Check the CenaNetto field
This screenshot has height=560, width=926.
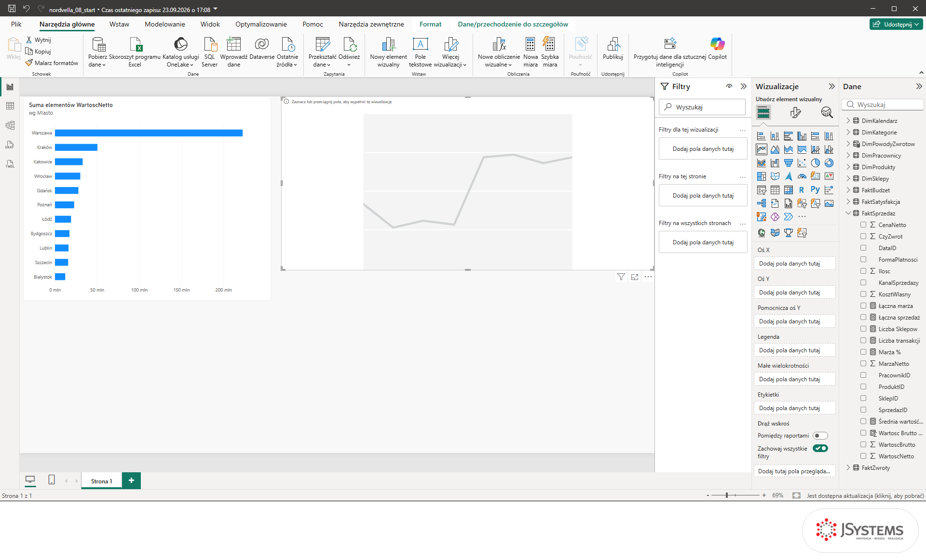[863, 225]
